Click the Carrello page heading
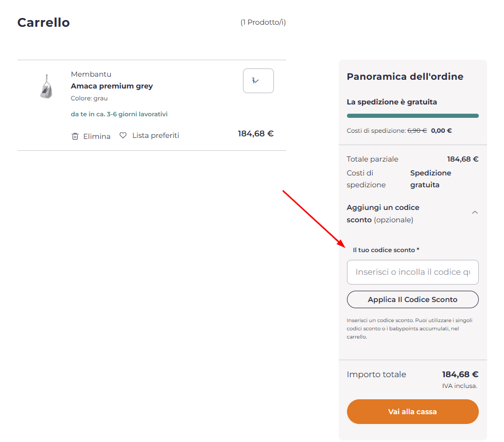Image resolution: width=504 pixels, height=442 pixels. click(43, 23)
